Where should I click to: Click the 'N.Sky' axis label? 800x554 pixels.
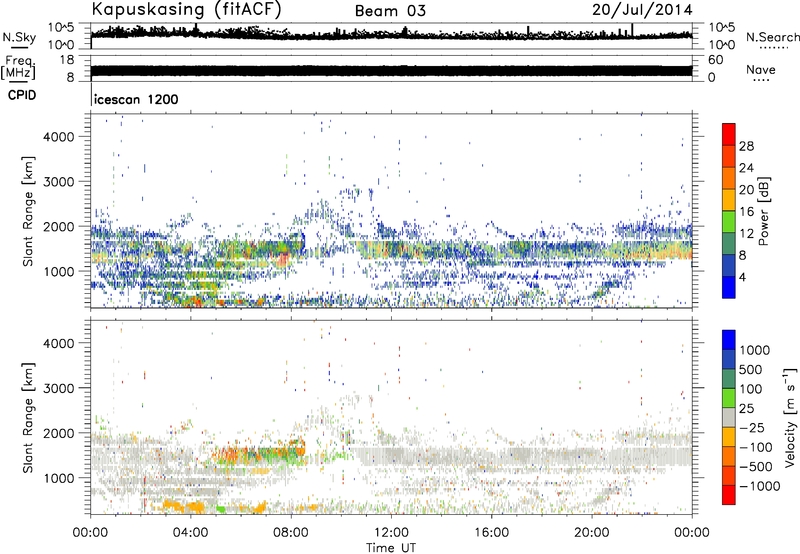pos(19,38)
